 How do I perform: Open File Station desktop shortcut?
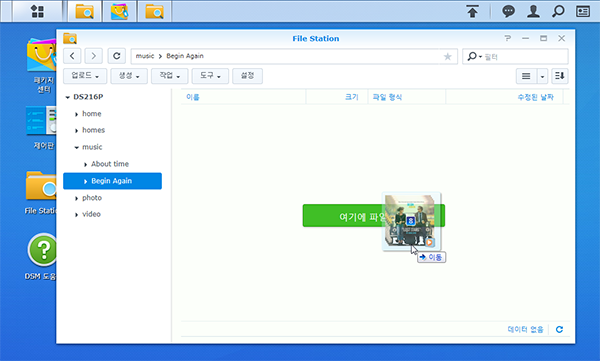pos(41,193)
